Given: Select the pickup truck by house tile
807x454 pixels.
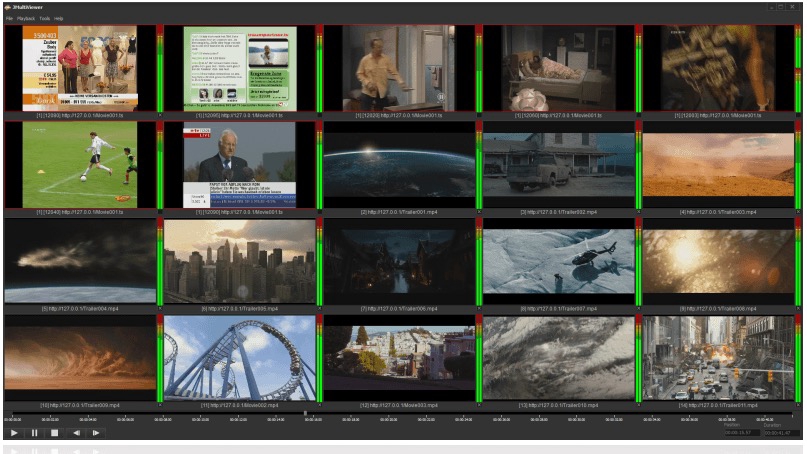Looking at the screenshot, I should tap(558, 164).
